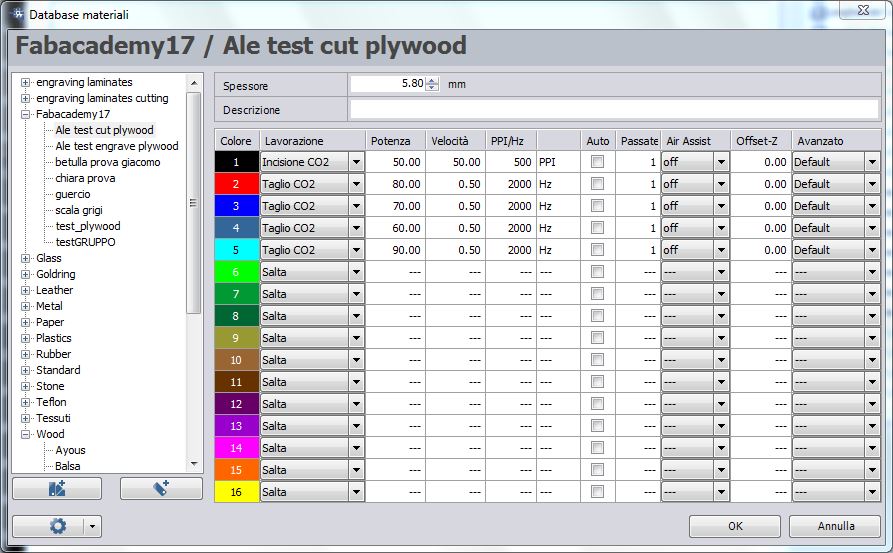Click the 500 PPI value for color 1

[x=511, y=162]
